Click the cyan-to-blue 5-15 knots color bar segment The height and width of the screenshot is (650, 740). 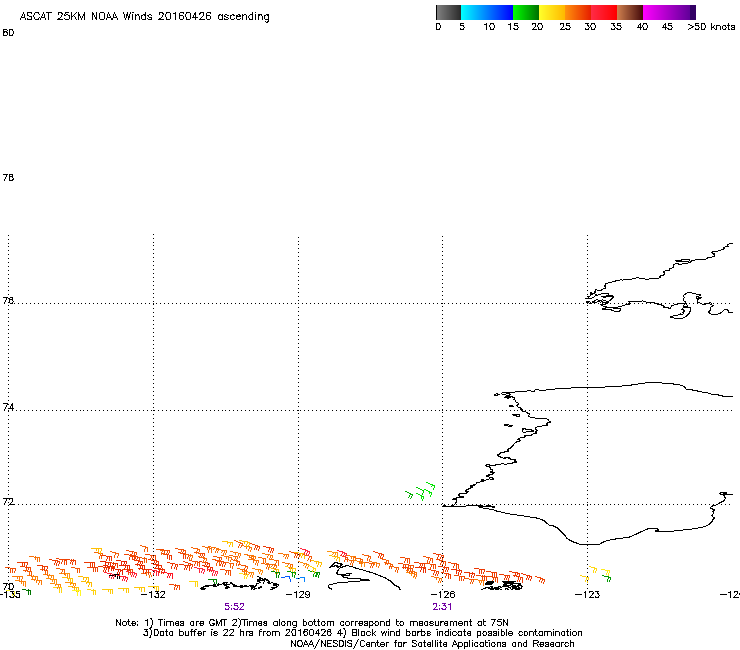487,12
